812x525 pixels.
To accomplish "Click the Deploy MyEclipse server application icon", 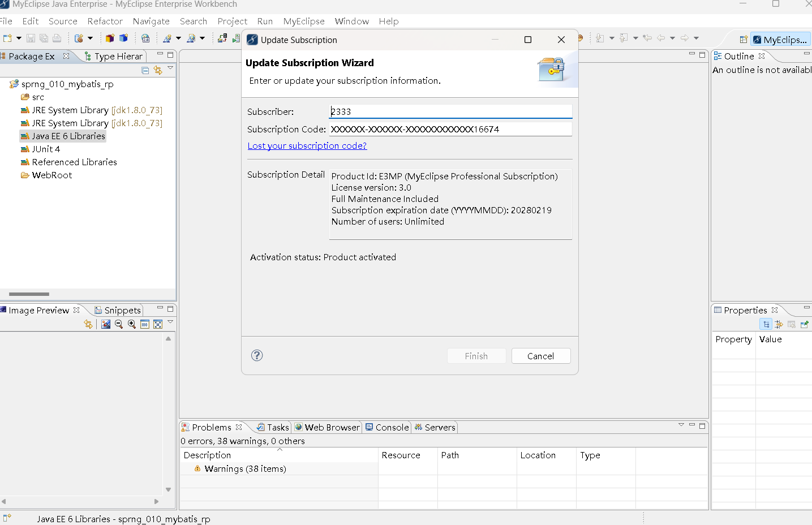I will 222,38.
